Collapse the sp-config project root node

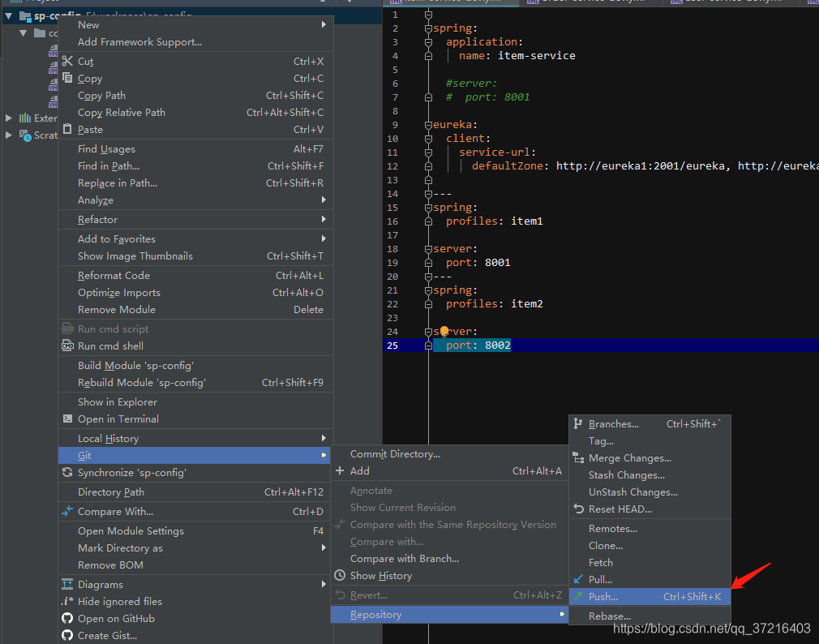pos(9,16)
